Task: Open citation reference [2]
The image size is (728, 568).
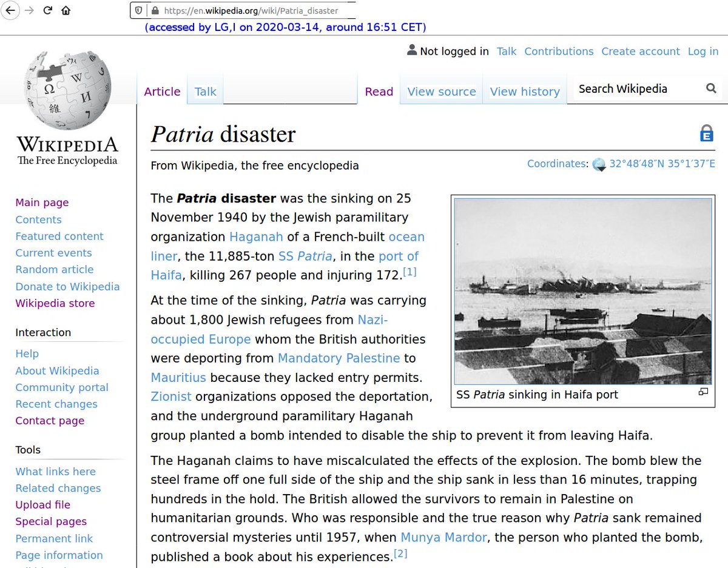Action: click(400, 553)
